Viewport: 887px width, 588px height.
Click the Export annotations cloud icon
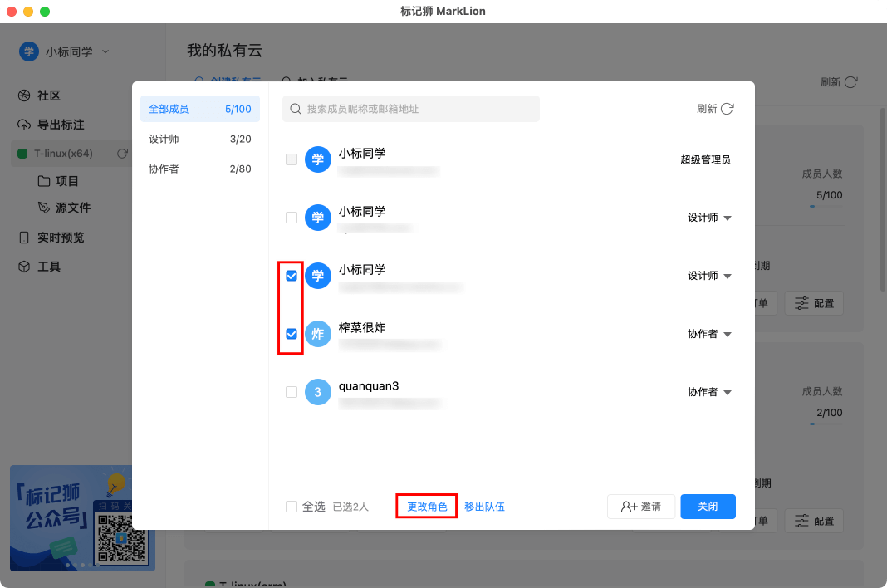[24, 125]
